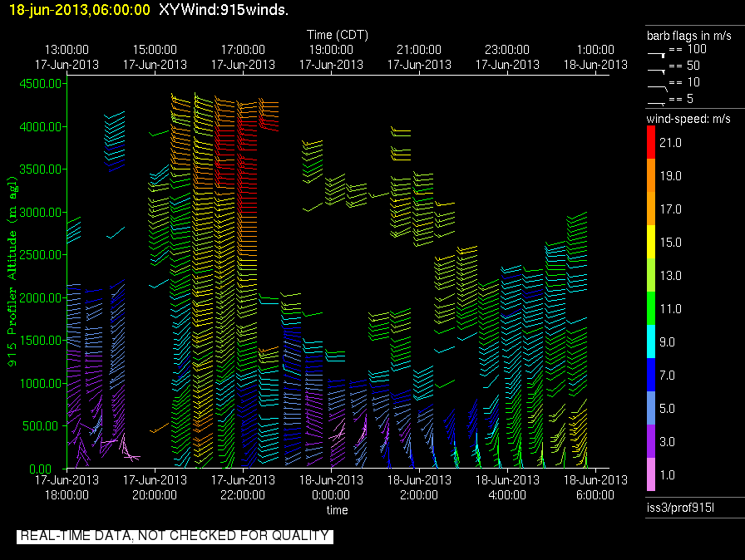745x560 pixels.
Task: Click the 1000.00 altitude tick label
Action: (41, 384)
